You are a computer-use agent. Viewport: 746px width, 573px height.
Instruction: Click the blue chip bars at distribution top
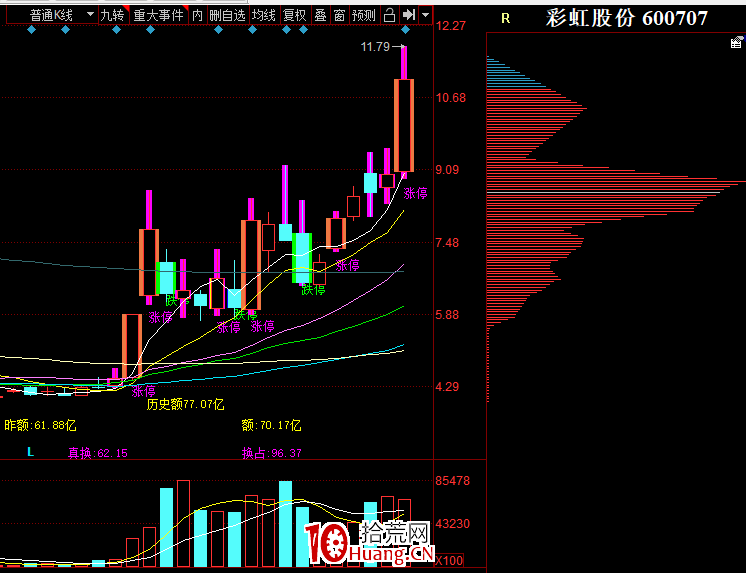click(514, 72)
